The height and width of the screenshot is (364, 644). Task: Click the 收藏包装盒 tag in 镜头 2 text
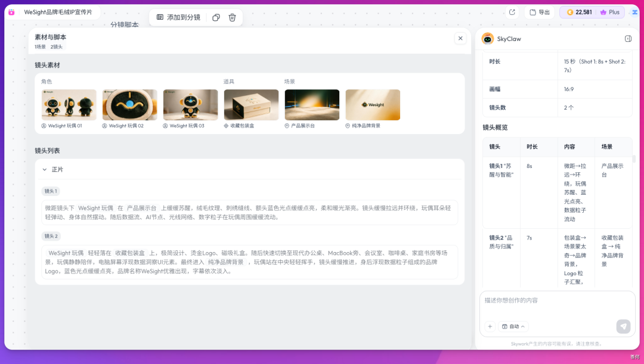(130, 253)
